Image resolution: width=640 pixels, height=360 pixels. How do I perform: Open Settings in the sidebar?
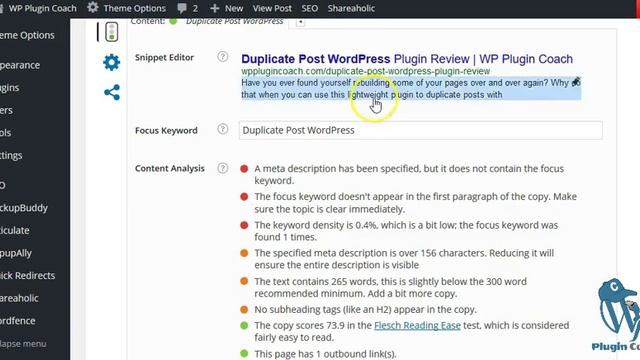pos(11,156)
